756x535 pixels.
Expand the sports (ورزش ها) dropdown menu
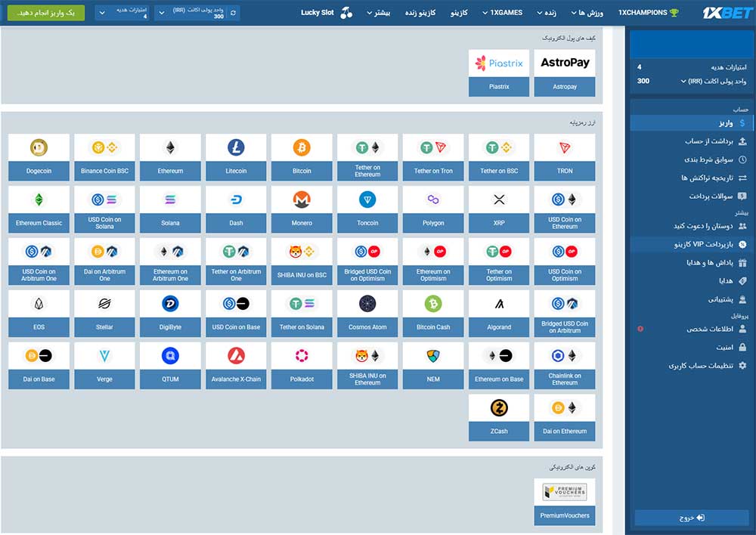[587, 13]
